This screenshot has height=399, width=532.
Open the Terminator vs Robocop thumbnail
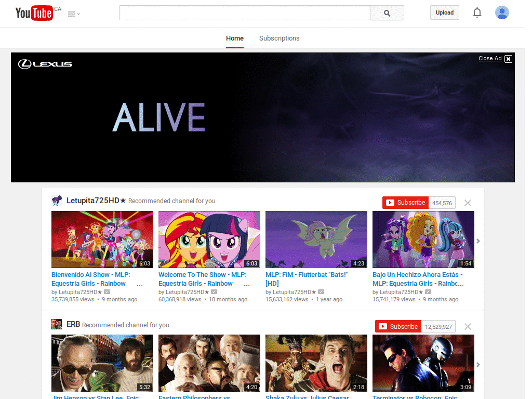pos(423,363)
